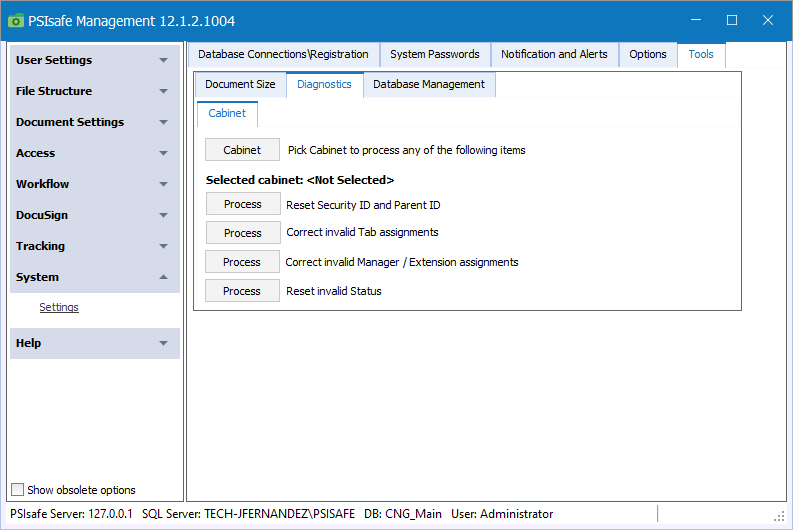Expand the Tracking section arrow
Viewport: 793px width, 530px height.
pyautogui.click(x=163, y=246)
